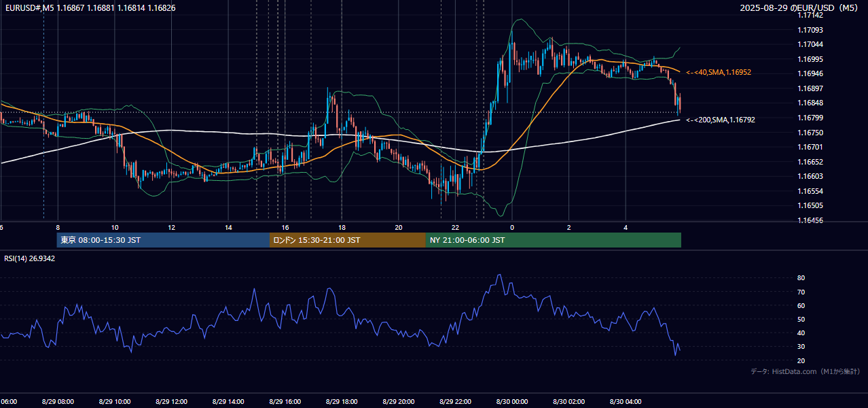Click price level 1.17044 on the axis

point(810,44)
